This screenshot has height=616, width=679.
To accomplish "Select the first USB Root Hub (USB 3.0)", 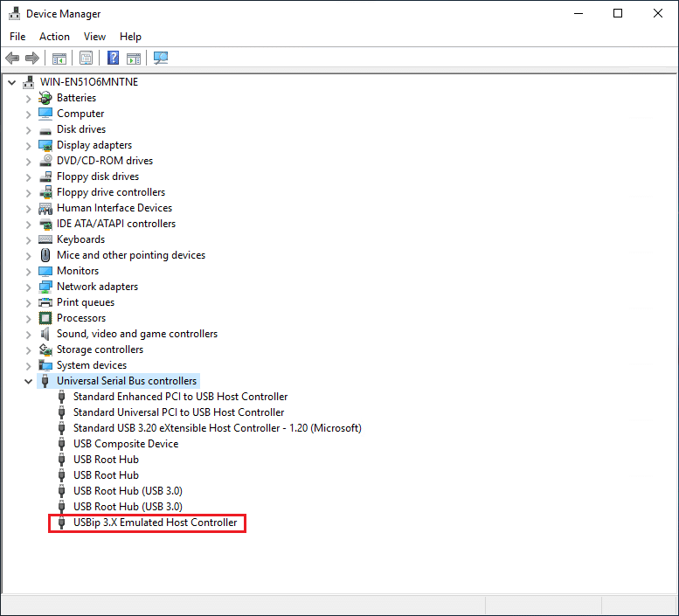I will (x=128, y=491).
